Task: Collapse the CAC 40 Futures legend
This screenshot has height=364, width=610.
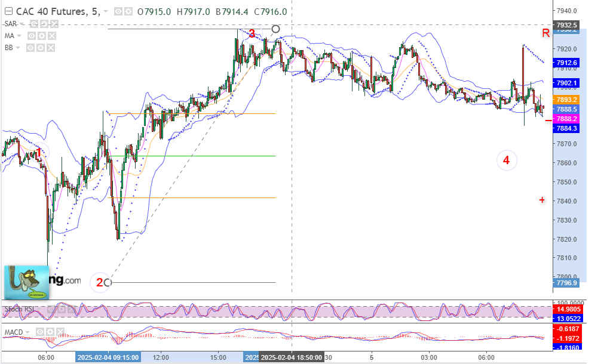Action: pyautogui.click(x=8, y=12)
